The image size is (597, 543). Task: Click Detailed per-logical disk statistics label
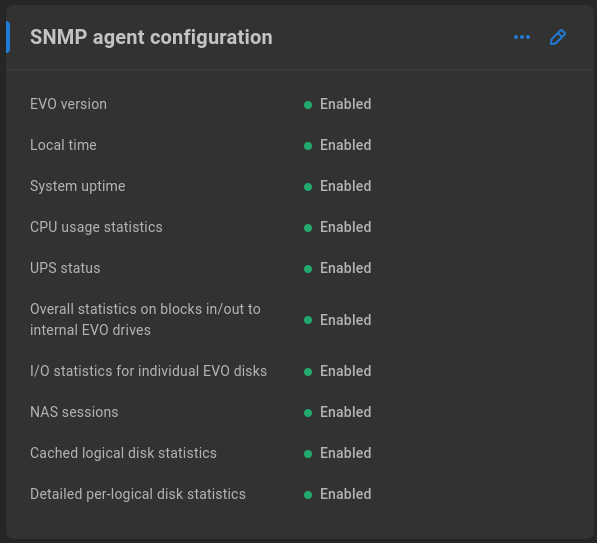pos(138,494)
